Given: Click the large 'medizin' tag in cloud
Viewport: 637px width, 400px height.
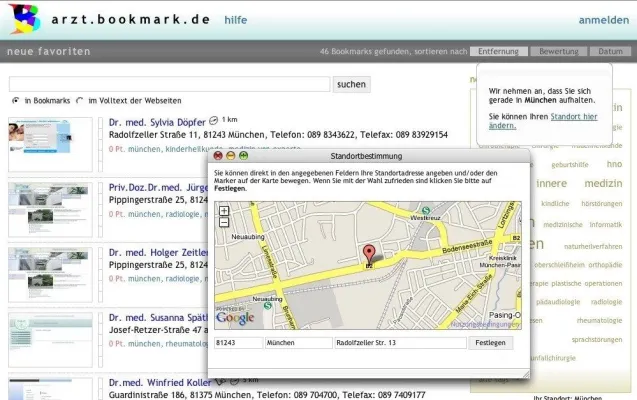Looking at the screenshot, I should [603, 184].
